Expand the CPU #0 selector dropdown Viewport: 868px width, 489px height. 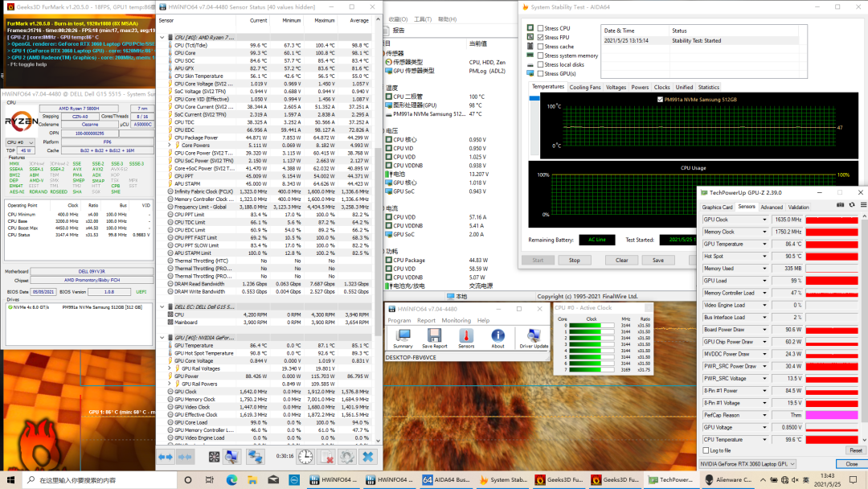pyautogui.click(x=32, y=142)
